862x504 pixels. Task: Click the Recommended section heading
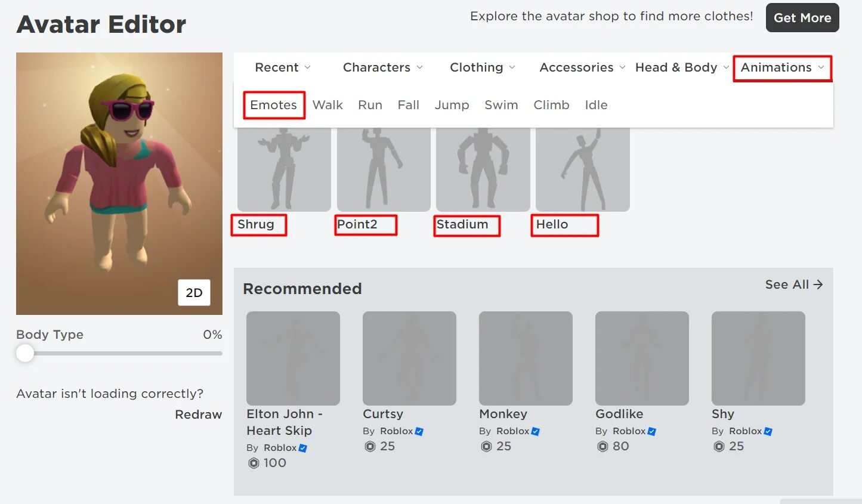tap(302, 289)
